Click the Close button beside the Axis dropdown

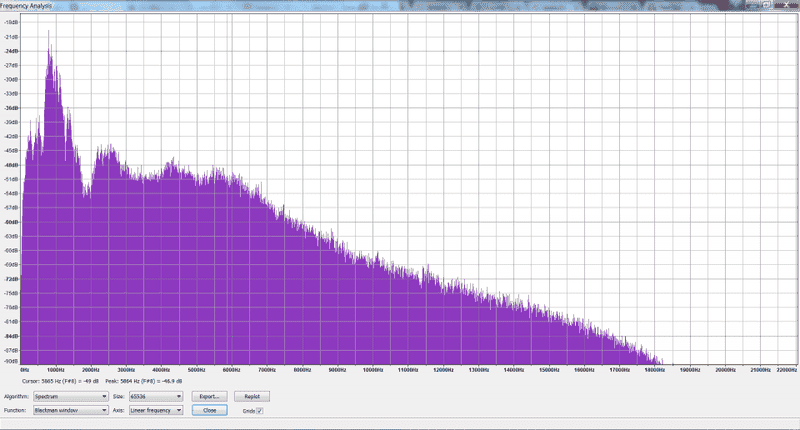point(210,410)
